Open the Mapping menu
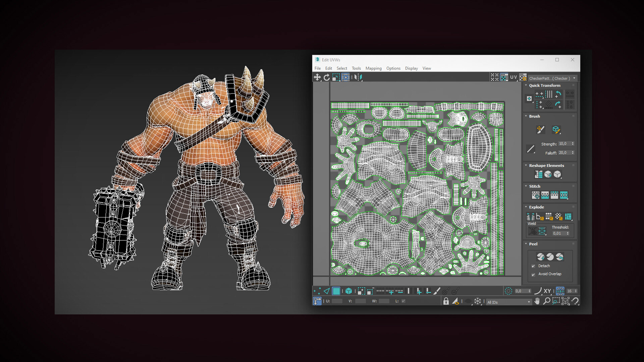The width and height of the screenshot is (644, 362). pyautogui.click(x=373, y=68)
